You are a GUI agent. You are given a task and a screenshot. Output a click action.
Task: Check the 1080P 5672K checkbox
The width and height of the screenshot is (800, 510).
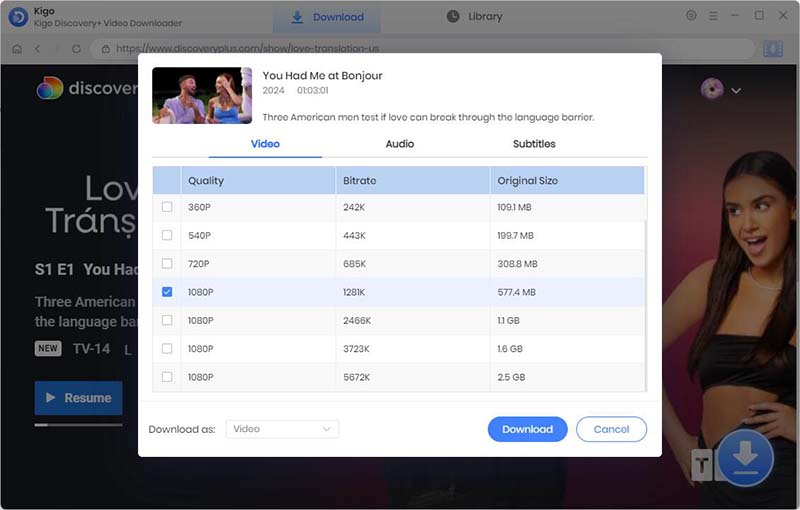coord(167,377)
